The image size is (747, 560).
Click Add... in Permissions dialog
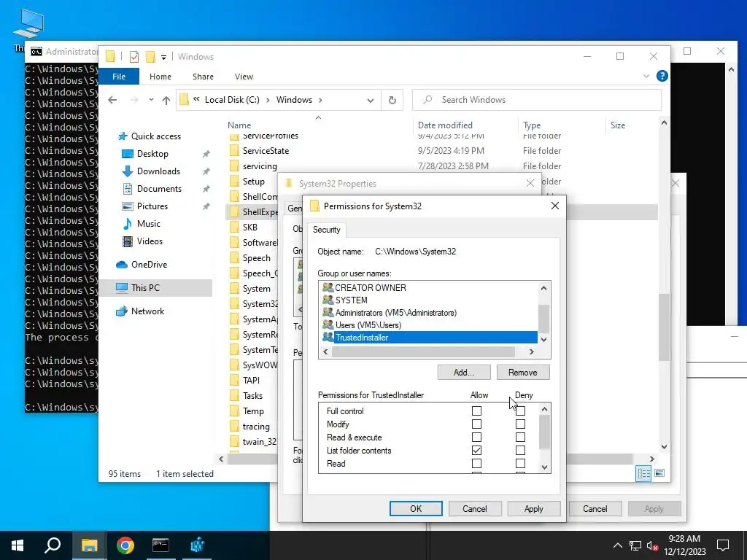[464, 373]
